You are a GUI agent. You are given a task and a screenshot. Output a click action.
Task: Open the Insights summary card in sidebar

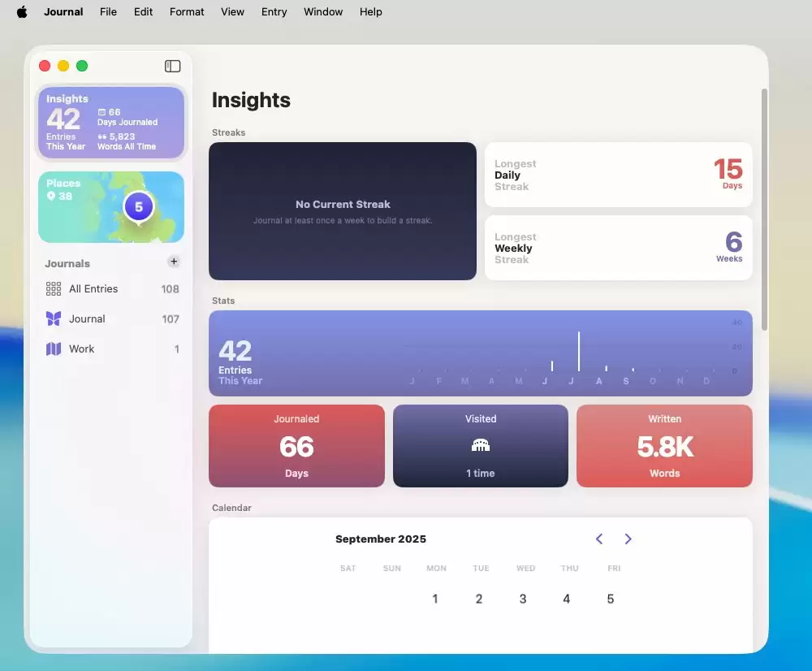coord(111,123)
